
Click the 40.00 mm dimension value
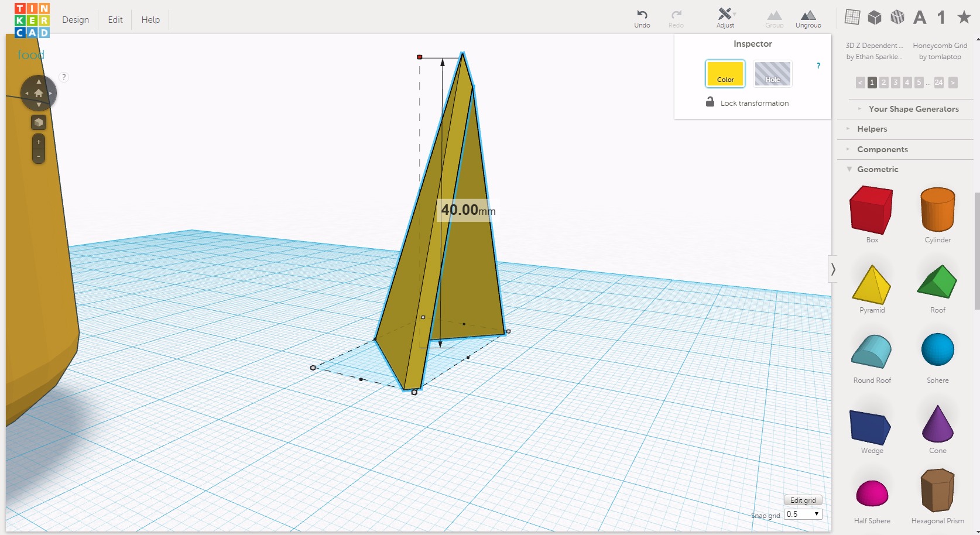tap(467, 210)
